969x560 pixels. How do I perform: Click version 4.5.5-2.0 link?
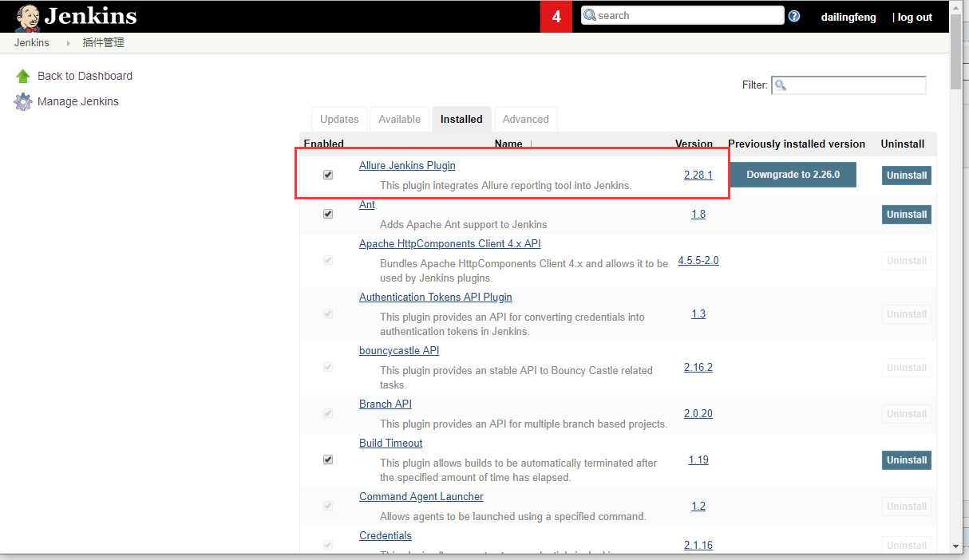698,260
